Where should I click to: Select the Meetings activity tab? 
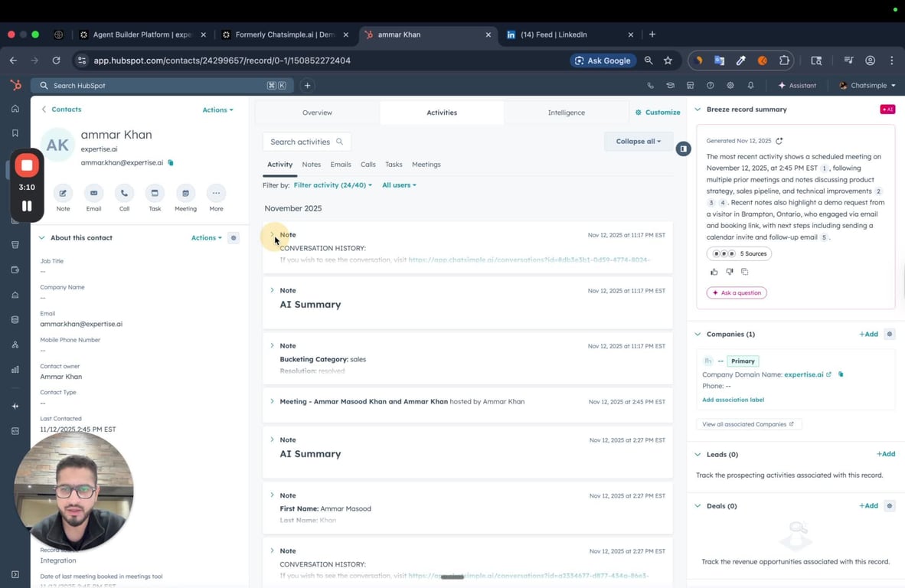click(426, 165)
